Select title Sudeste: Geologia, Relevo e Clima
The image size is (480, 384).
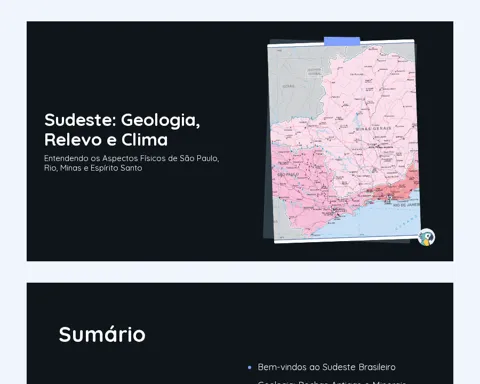click(122, 130)
